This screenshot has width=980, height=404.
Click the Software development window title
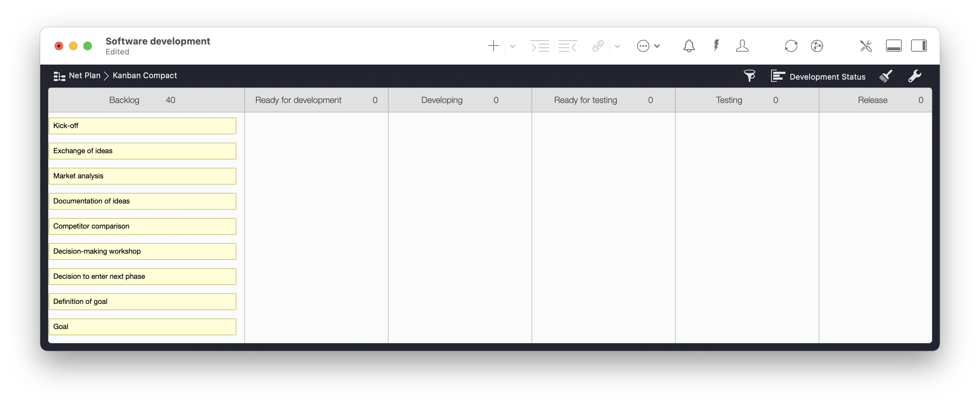point(158,41)
